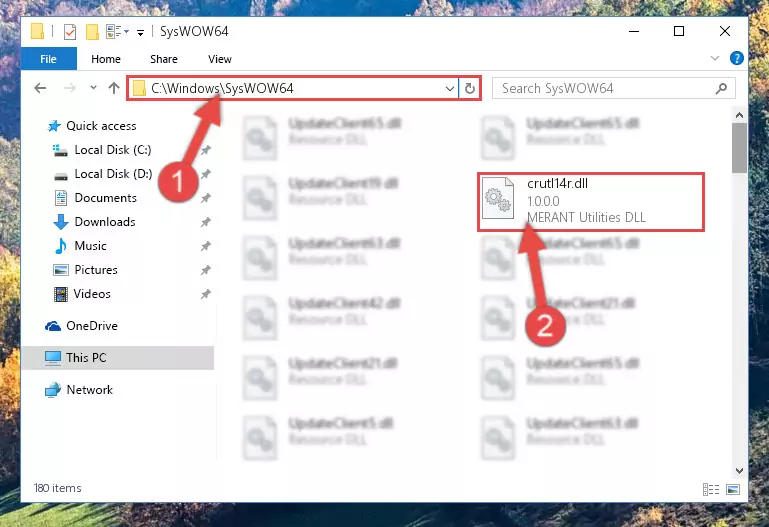Click the crutl14r.dll gear file icon
Image resolution: width=769 pixels, height=527 pixels.
pyautogui.click(x=498, y=198)
